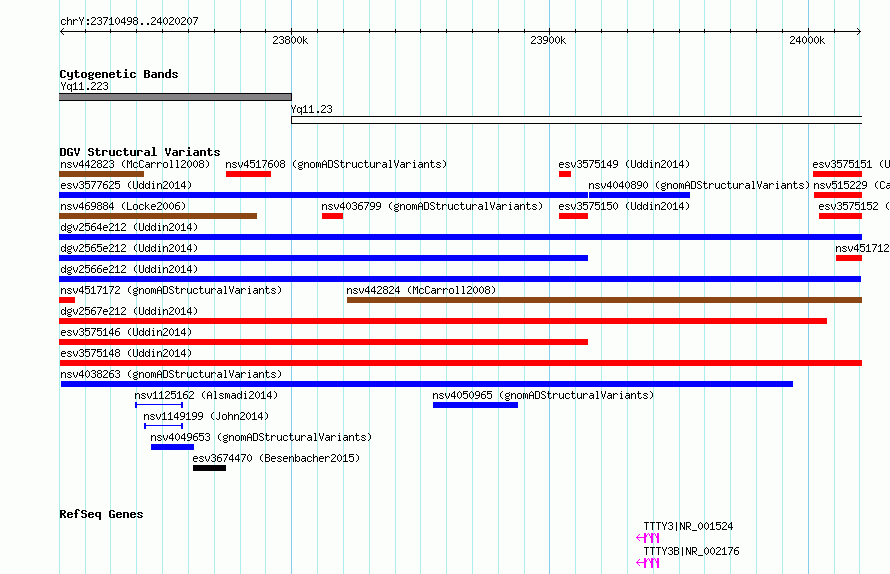Click the dgv2567e212 red variant bar
The width and height of the screenshot is (890, 574).
[x=443, y=321]
